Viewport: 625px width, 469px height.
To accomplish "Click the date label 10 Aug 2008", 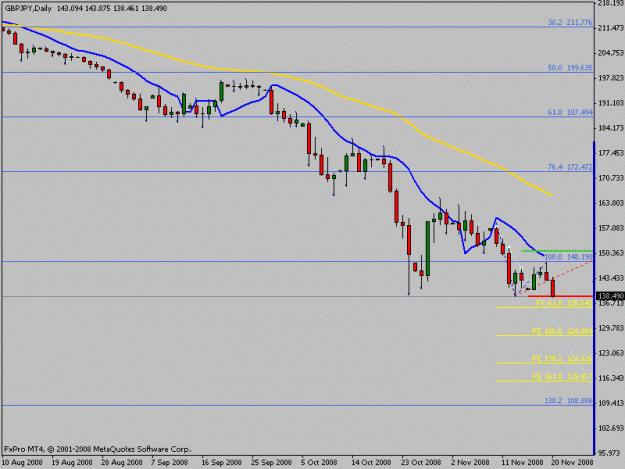I will tap(22, 462).
